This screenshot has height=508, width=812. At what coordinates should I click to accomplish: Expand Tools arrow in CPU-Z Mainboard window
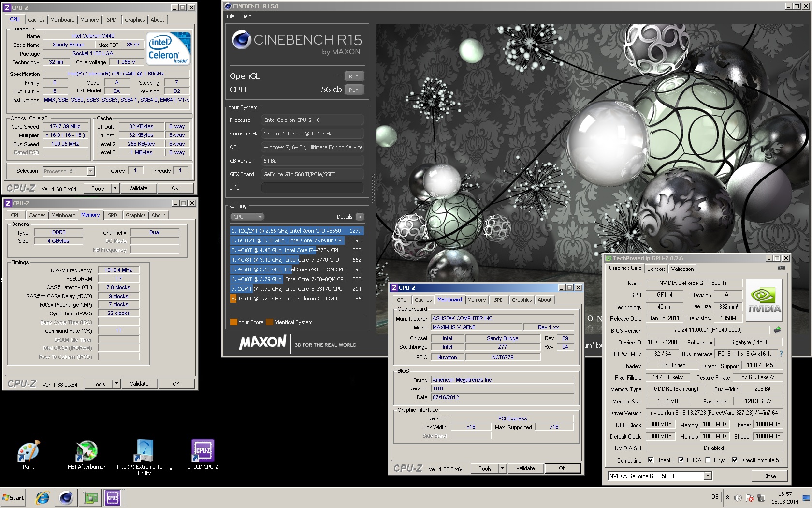click(502, 468)
